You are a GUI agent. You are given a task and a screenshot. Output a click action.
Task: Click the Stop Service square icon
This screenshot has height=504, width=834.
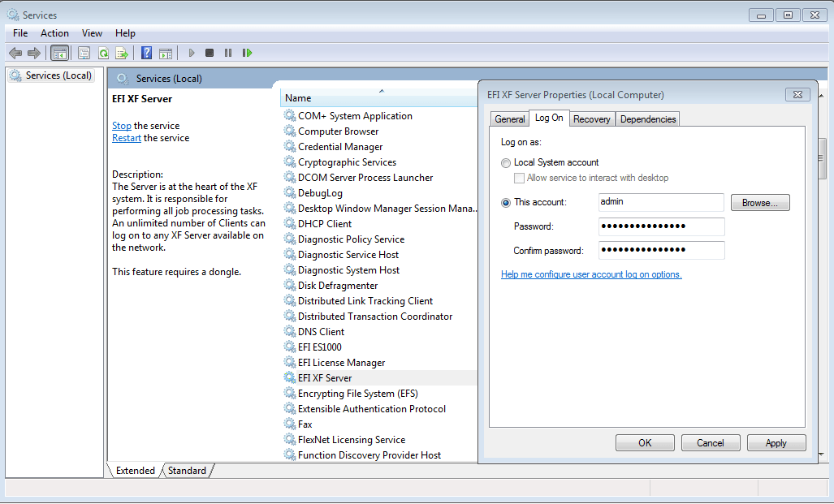(x=210, y=53)
